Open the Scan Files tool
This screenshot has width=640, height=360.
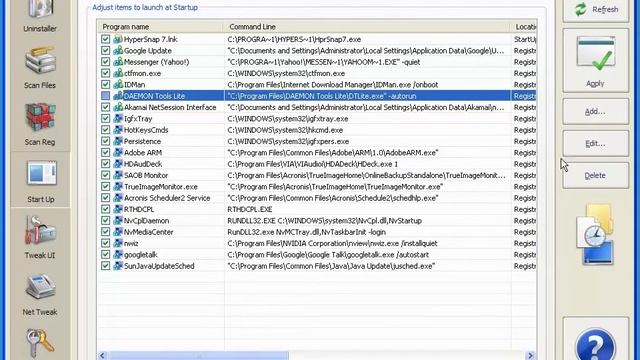[40, 67]
